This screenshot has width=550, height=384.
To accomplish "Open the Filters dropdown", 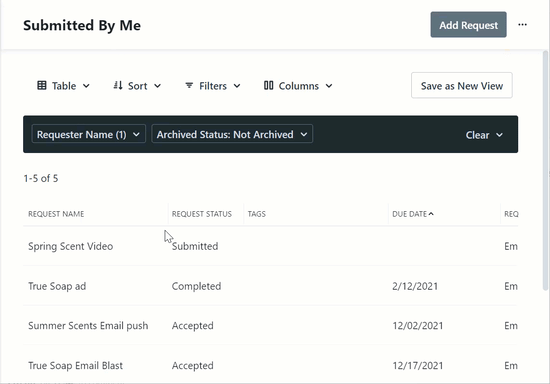I will [213, 86].
